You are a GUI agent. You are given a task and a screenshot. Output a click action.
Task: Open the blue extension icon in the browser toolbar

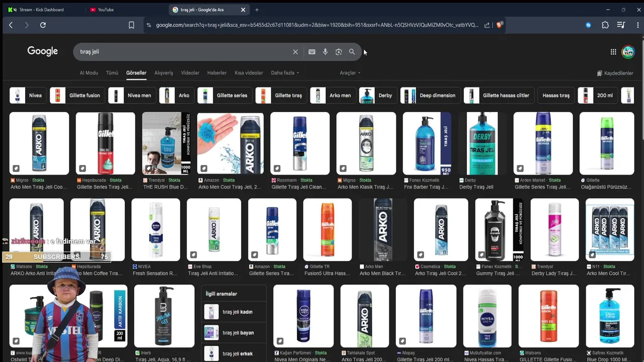[x=588, y=25]
